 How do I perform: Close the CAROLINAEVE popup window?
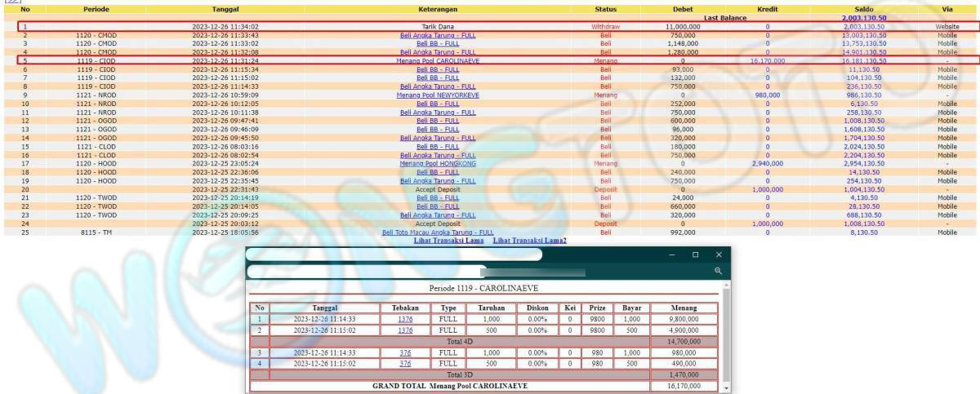click(718, 255)
